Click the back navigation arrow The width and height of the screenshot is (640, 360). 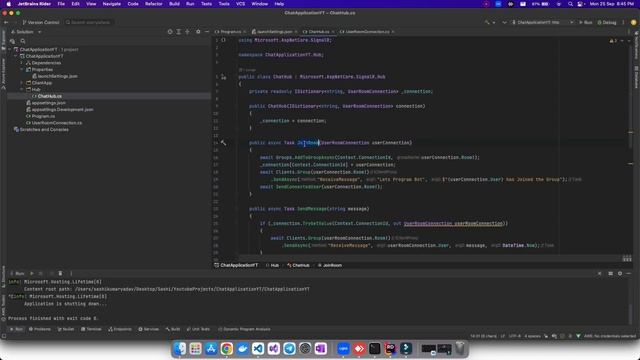(6, 22)
